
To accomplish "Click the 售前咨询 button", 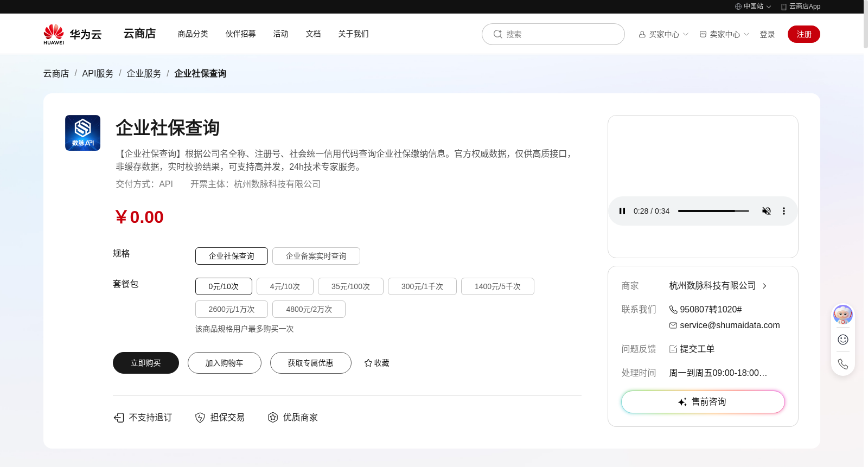I will (x=703, y=402).
